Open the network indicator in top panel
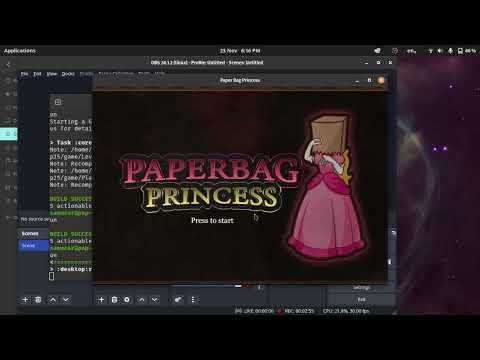Viewport: 480px width, 360px height. click(430, 51)
